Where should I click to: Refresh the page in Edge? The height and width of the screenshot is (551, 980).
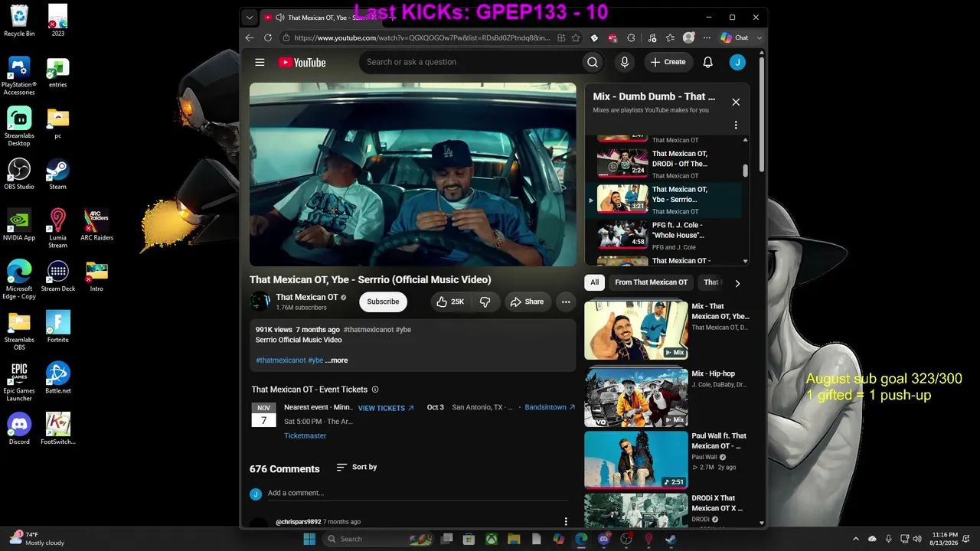pyautogui.click(x=268, y=37)
